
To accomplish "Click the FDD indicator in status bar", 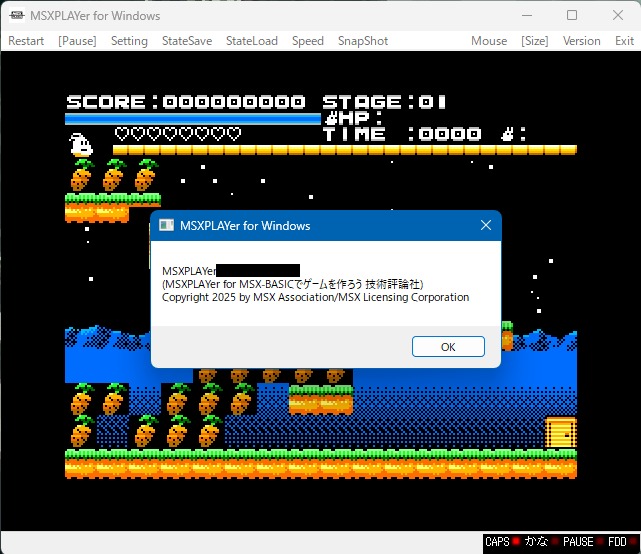I will (x=621, y=542).
